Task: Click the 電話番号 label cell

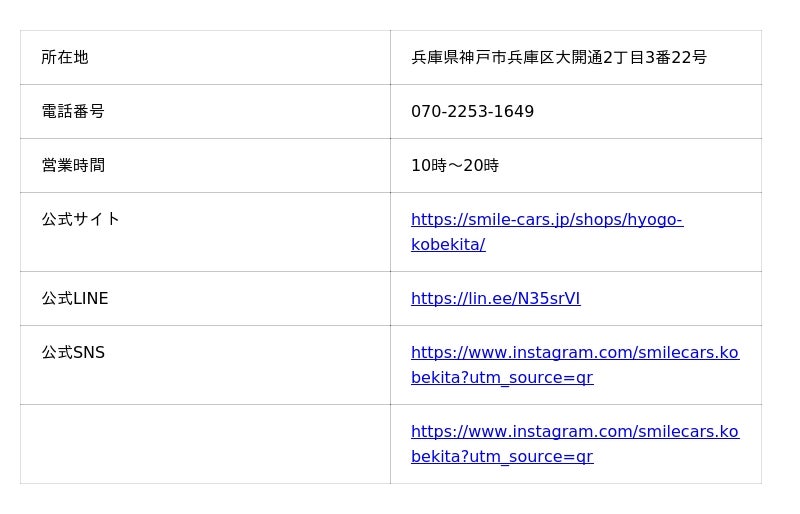Action: (x=205, y=112)
